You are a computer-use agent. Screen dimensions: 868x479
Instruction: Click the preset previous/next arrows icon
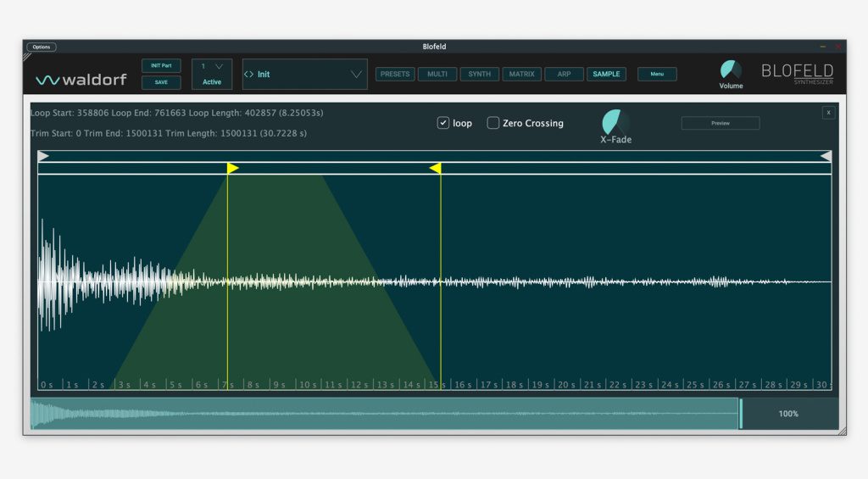pos(248,75)
